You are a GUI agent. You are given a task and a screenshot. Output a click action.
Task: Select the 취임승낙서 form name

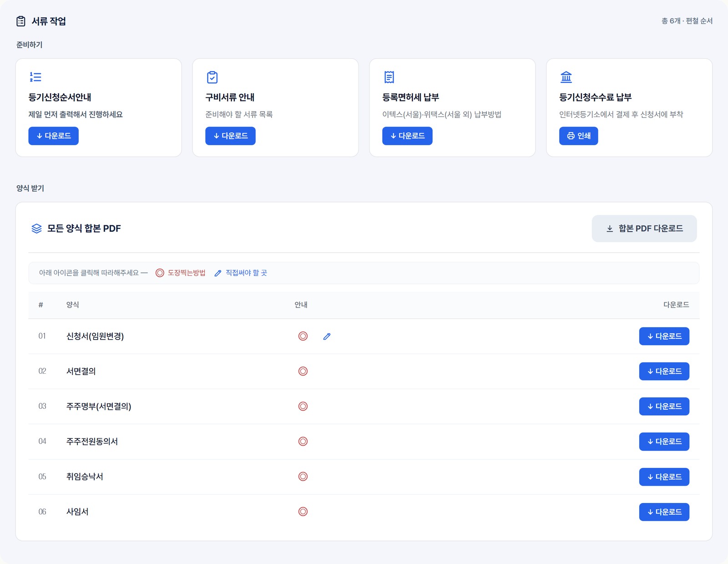pos(85,476)
